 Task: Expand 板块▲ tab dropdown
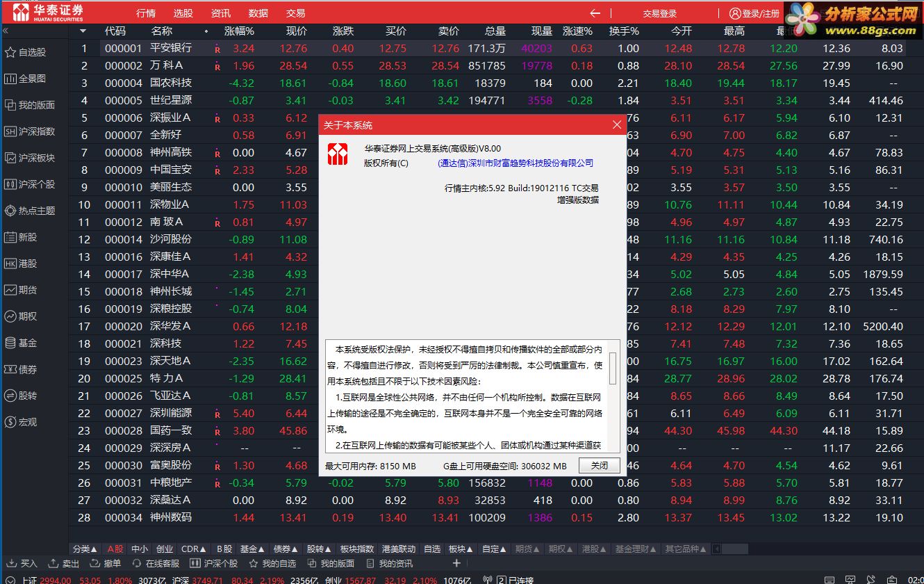(461, 549)
